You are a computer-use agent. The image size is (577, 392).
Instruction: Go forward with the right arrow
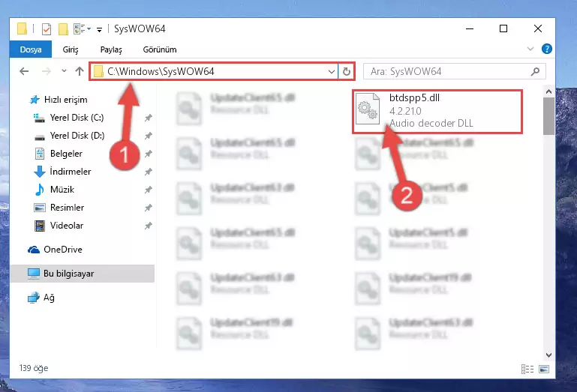pyautogui.click(x=47, y=71)
